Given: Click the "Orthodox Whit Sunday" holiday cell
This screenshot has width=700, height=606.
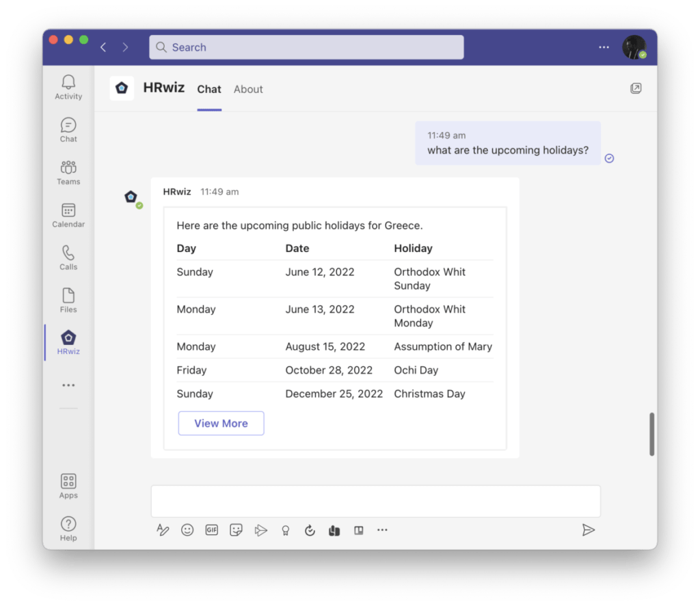Looking at the screenshot, I should (429, 279).
